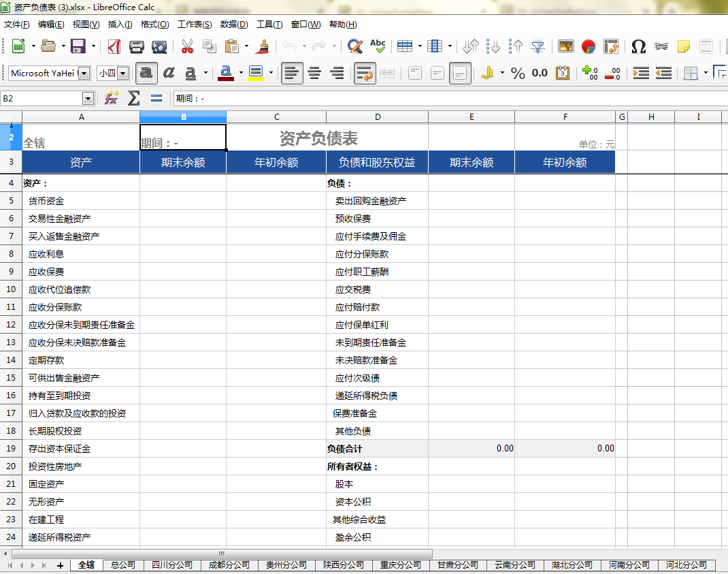
Task: Add a decimal place to numbers
Action: coord(590,73)
